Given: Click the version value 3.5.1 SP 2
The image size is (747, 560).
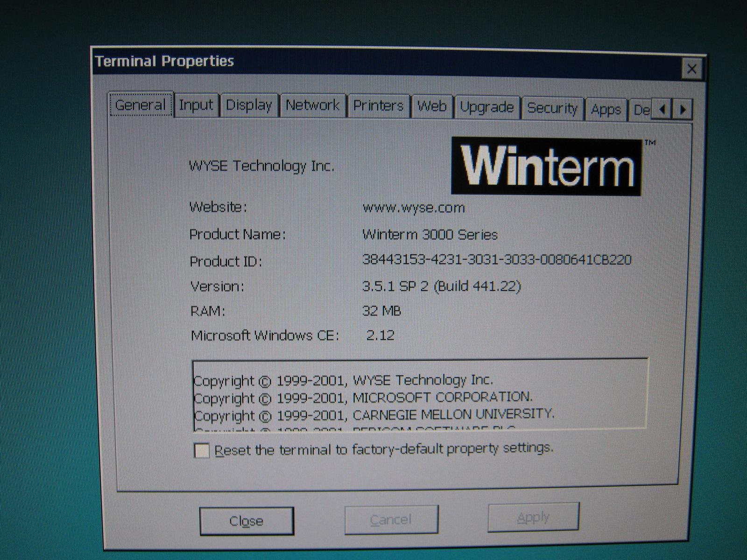Looking at the screenshot, I should (x=442, y=286).
